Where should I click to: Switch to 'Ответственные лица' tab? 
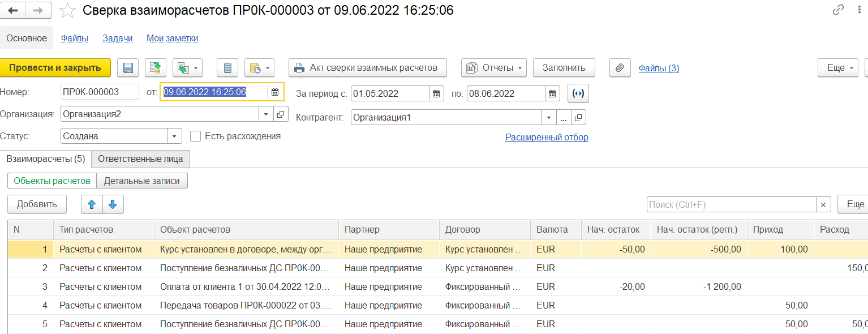tap(140, 159)
